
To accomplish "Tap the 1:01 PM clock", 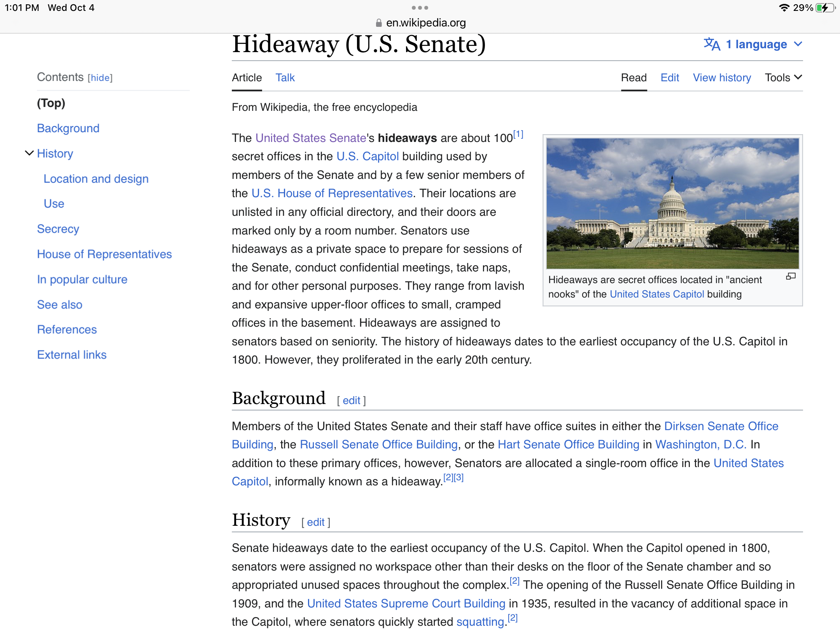I will click(x=22, y=8).
